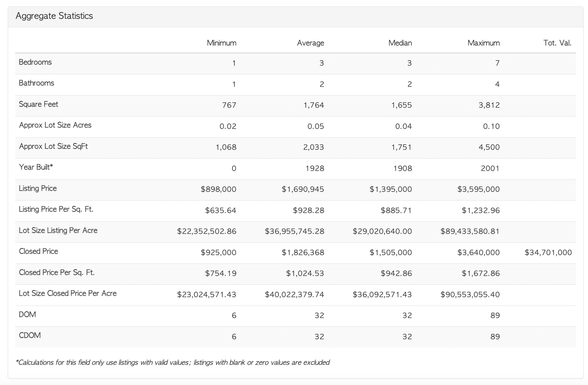Screen dimensions: 588x385
Task: Click the Closed Price total value $34,701,000
Action: tap(548, 252)
